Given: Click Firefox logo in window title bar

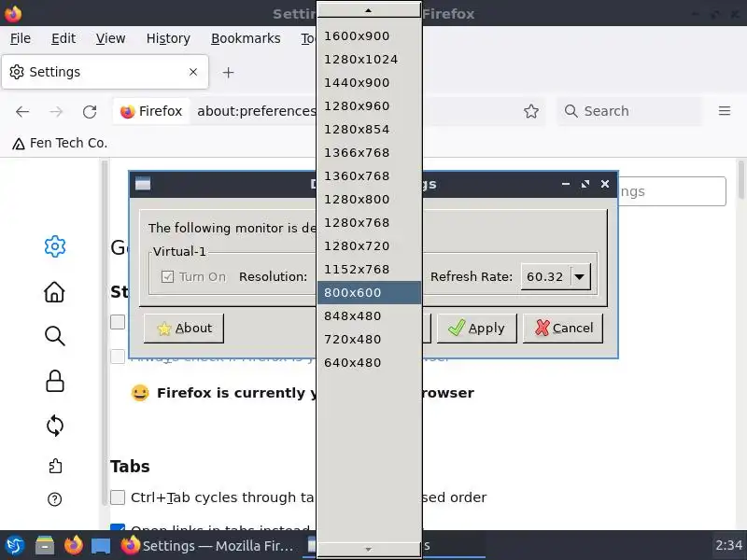Looking at the screenshot, I should (13, 14).
